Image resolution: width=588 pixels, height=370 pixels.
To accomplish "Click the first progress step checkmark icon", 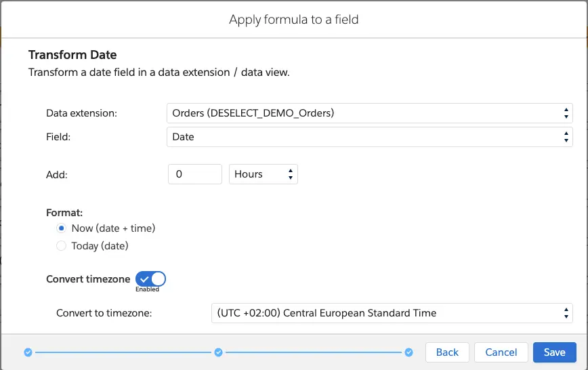I will point(28,352).
